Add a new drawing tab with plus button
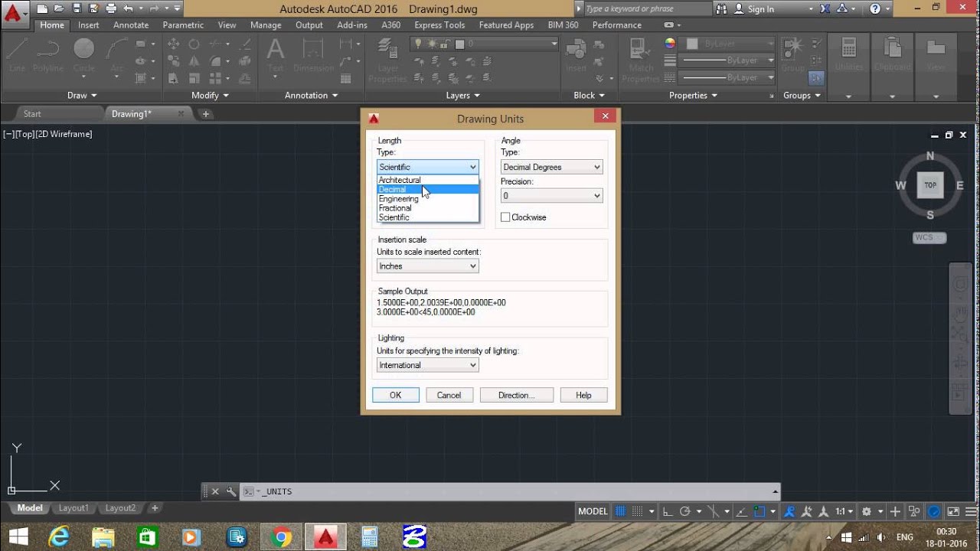The height and width of the screenshot is (551, 980). (205, 114)
